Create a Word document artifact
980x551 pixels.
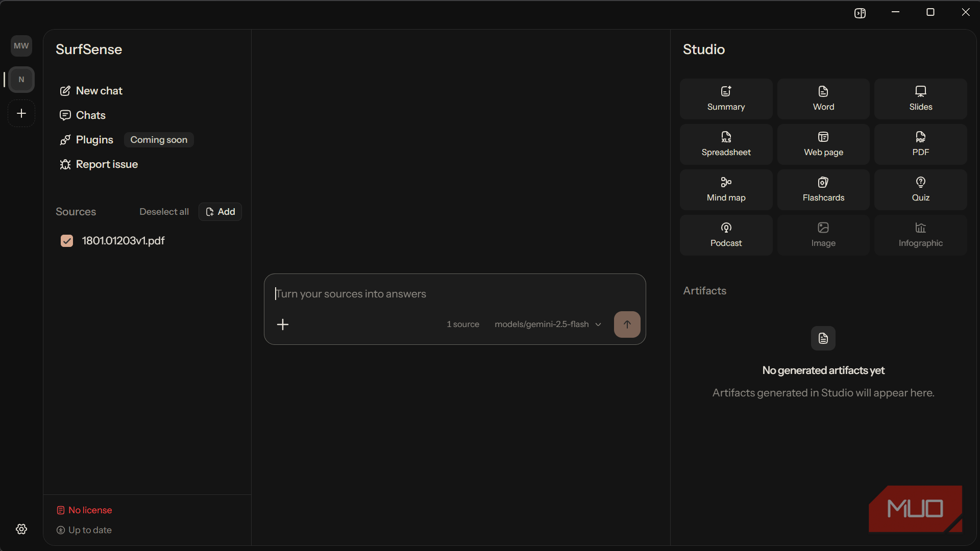coord(823,99)
